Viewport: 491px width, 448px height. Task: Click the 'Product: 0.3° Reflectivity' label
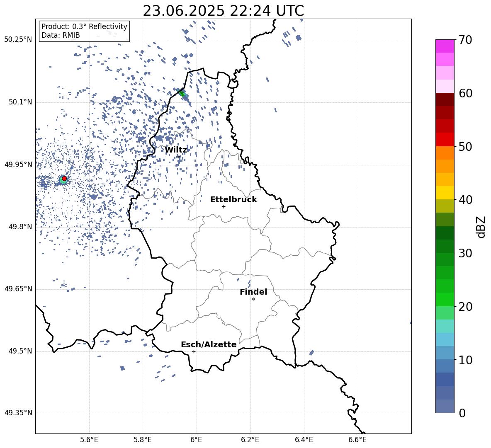pyautogui.click(x=84, y=27)
